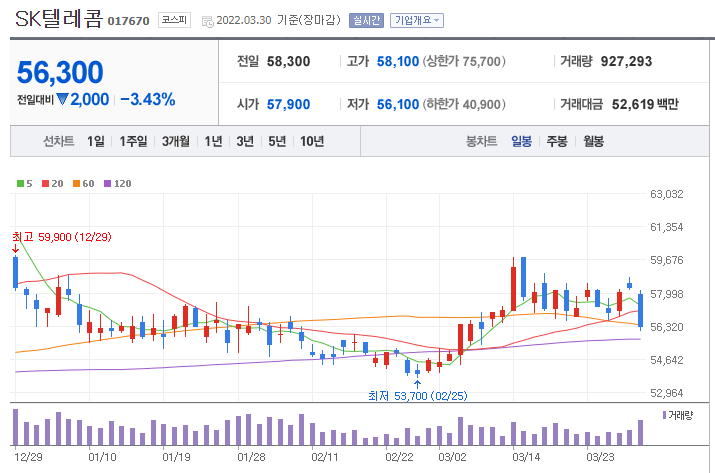Click the 최저 53,700 (02/25) label
The height and width of the screenshot is (473, 715).
pyautogui.click(x=418, y=395)
